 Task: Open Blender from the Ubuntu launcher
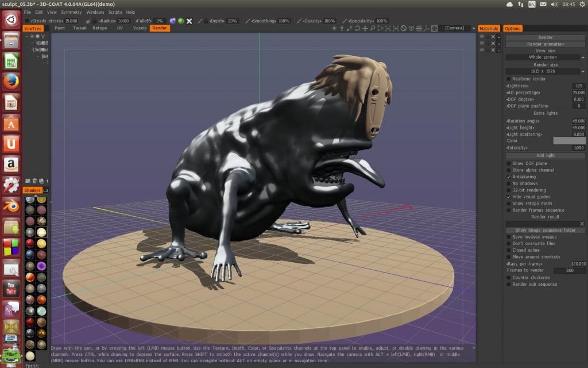coord(11,206)
